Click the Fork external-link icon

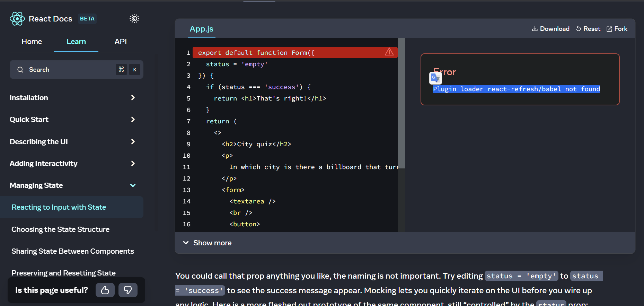[x=609, y=29]
